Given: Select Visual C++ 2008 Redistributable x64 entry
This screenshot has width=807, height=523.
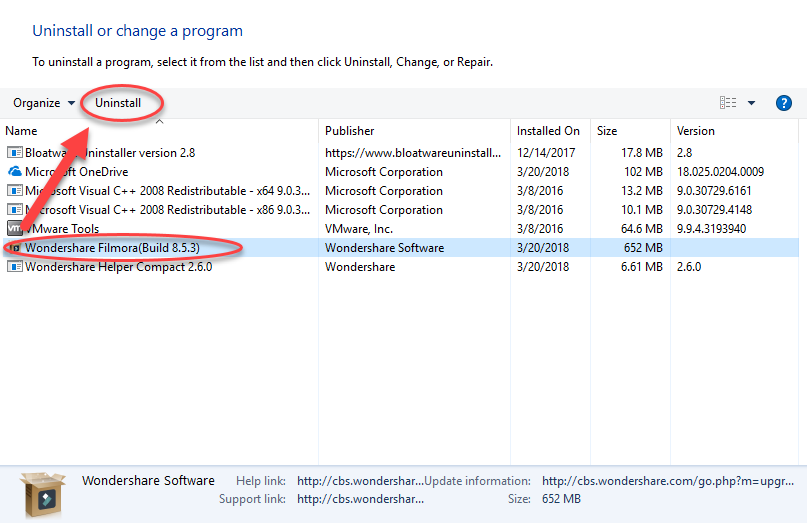Looking at the screenshot, I should click(167, 190).
